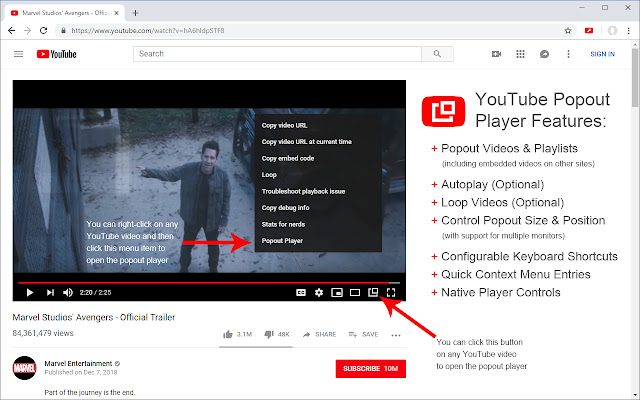The height and width of the screenshot is (400, 640).
Task: Click the SAVE button
Action: point(363,335)
